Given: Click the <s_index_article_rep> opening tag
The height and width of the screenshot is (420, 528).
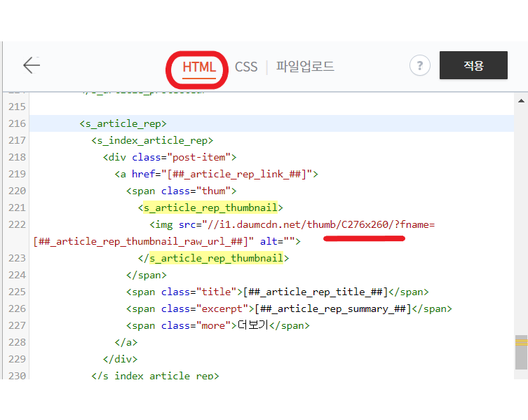Looking at the screenshot, I should [x=152, y=140].
